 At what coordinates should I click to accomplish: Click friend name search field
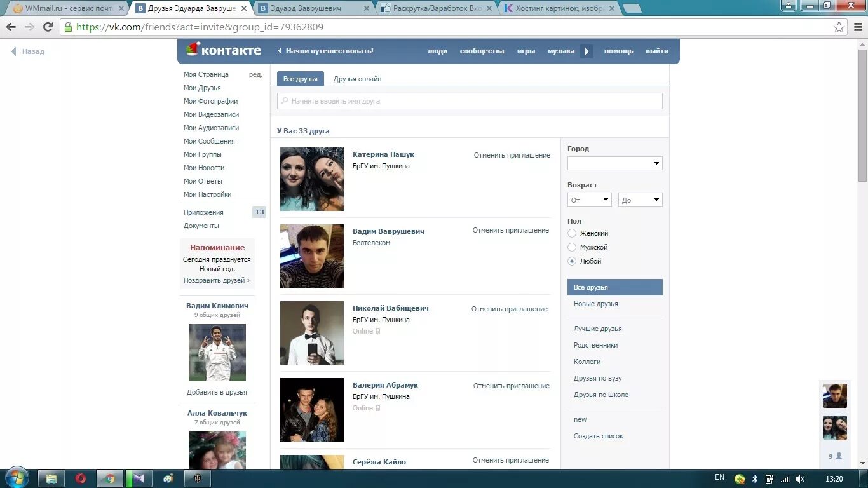pyautogui.click(x=470, y=101)
